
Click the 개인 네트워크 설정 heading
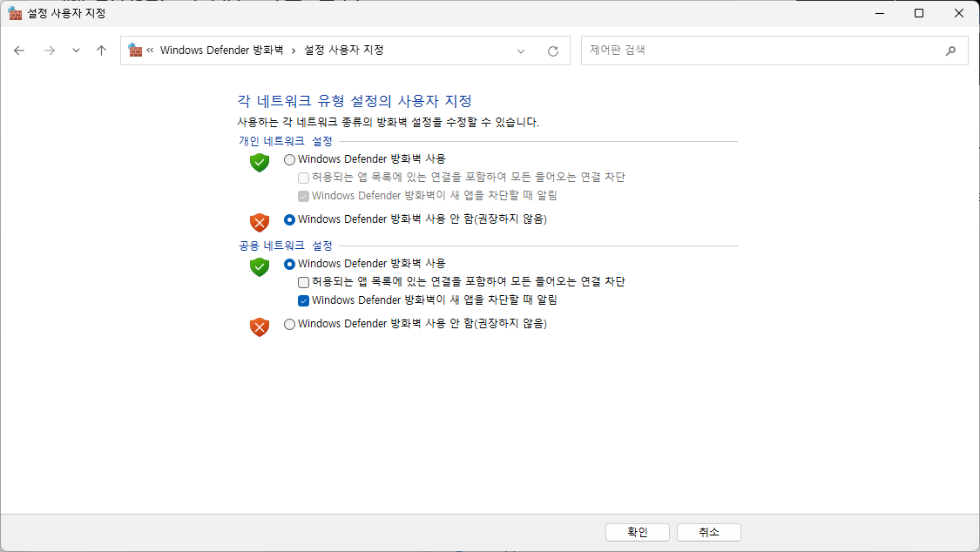[x=286, y=141]
